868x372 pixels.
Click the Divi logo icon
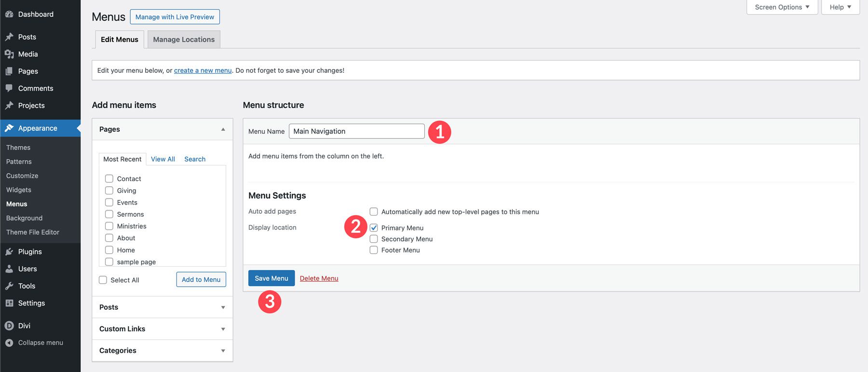tap(9, 326)
